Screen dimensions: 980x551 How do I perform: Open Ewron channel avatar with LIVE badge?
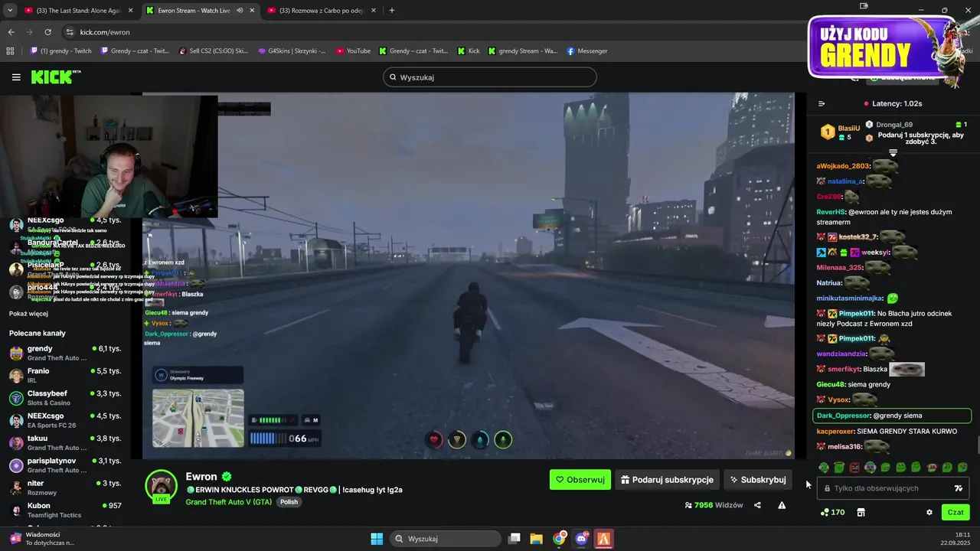pyautogui.click(x=162, y=486)
